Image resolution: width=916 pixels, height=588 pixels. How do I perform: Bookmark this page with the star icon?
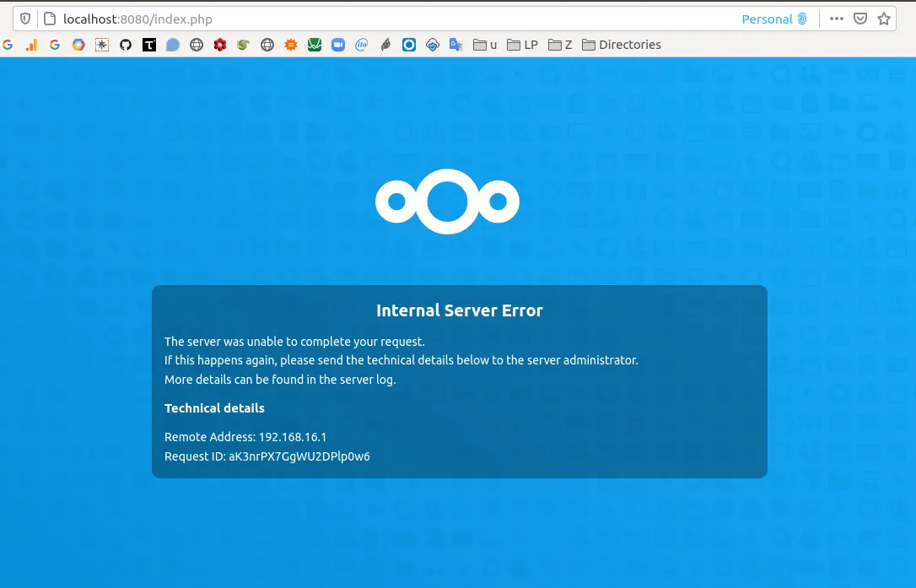point(884,19)
